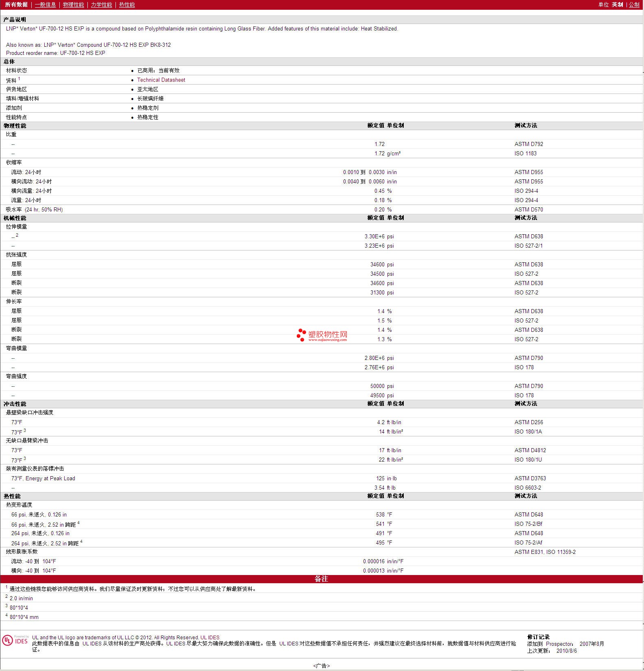Open the Technical Datasheet link
Viewport: 644px width, 671px height.
pos(161,80)
